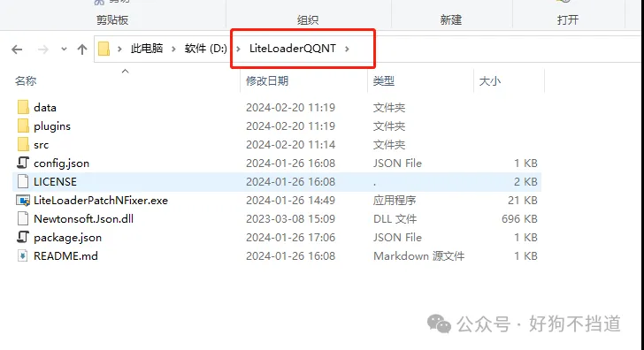644x350 pixels.
Task: Sort by the 类型 column header
Action: click(384, 80)
